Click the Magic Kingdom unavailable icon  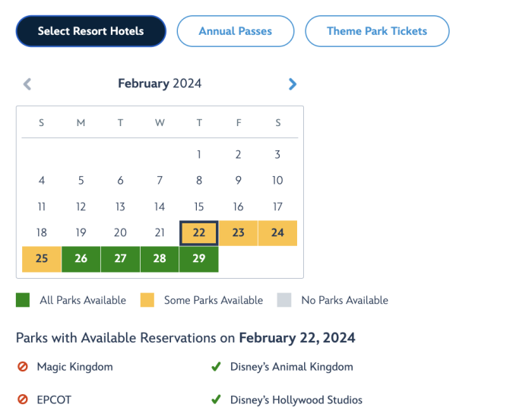23,367
